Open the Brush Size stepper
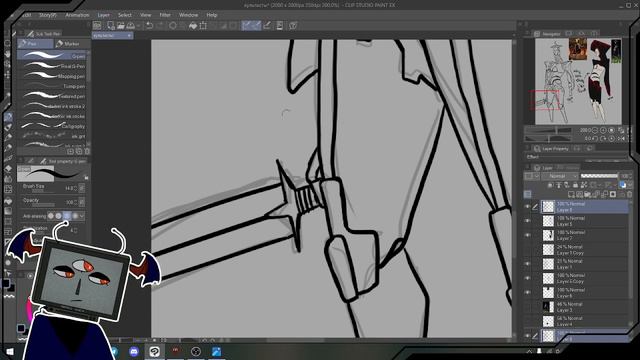Image resolution: width=640 pixels, height=360 pixels. [76, 188]
